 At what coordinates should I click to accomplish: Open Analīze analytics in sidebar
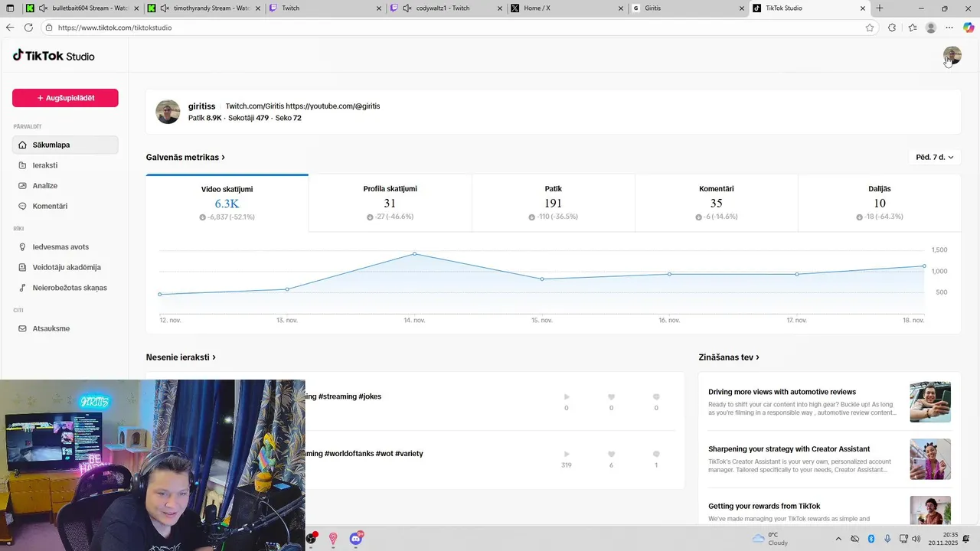click(x=65, y=186)
